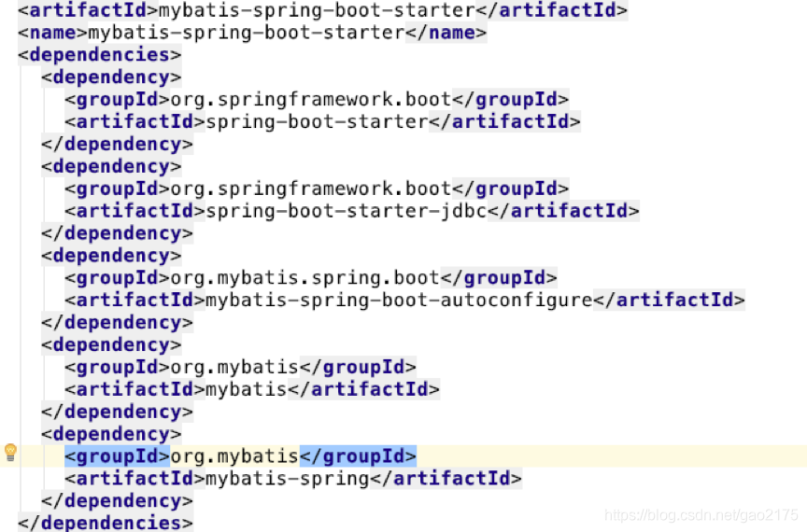This screenshot has height=532, width=807.
Task: Click the highlighted org.mybatis groupId line
Action: [x=240, y=456]
